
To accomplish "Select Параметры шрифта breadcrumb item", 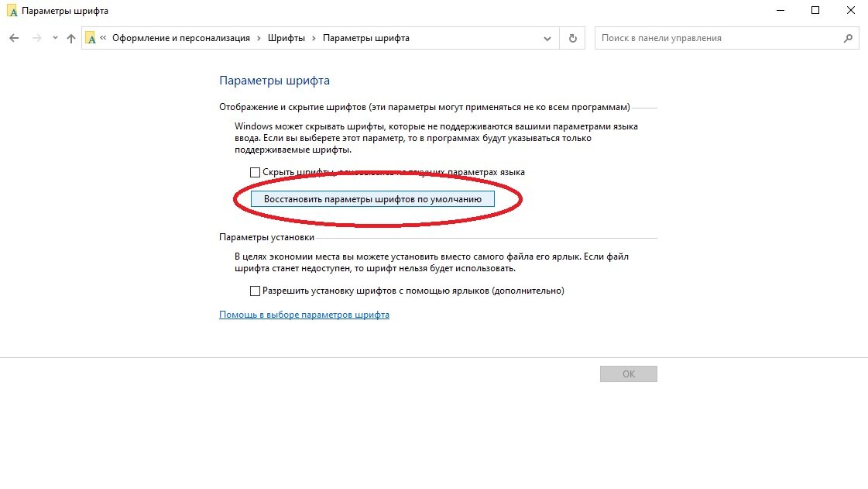I will [x=366, y=38].
